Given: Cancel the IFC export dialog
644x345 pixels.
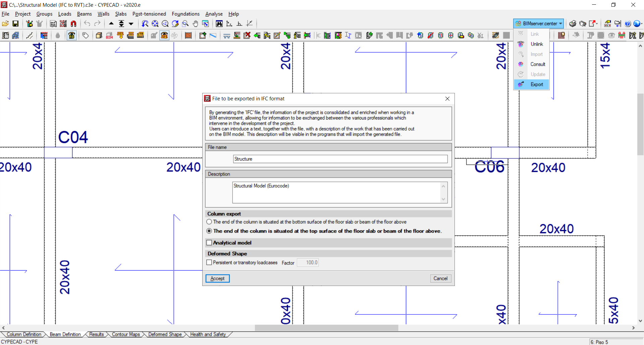Looking at the screenshot, I should click(x=440, y=278).
